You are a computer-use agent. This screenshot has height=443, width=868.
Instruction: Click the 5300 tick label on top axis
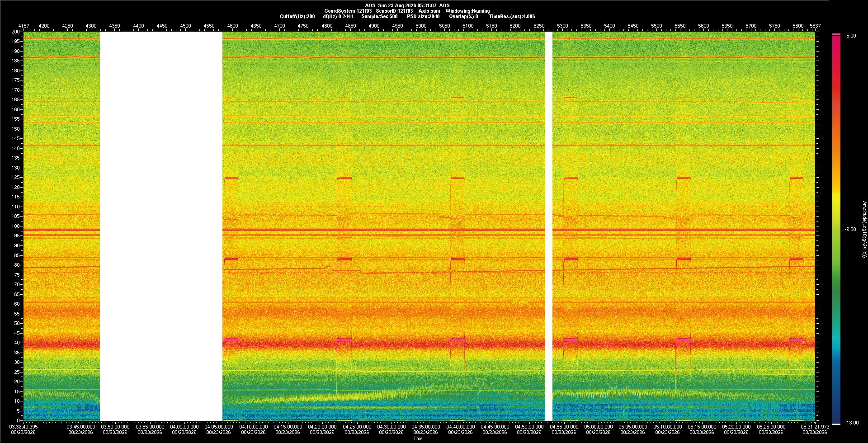(x=562, y=26)
